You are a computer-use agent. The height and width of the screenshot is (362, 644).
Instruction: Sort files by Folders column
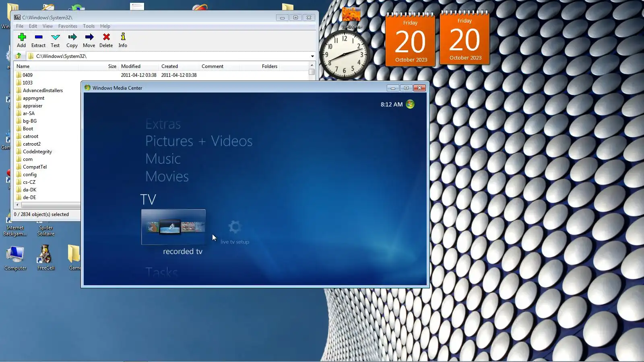click(x=270, y=66)
